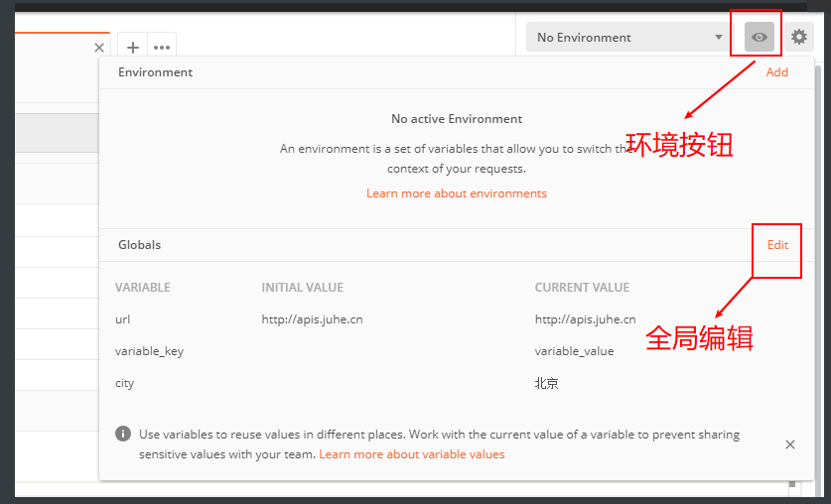Open the manage environments gear icon
Image resolution: width=831 pixels, height=504 pixels.
click(x=799, y=37)
